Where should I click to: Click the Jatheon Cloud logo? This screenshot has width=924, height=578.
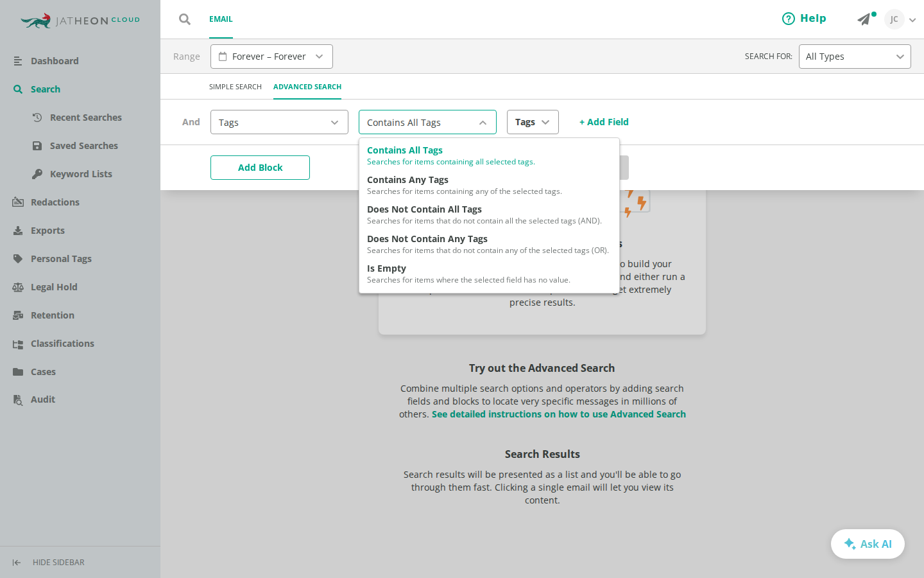click(x=80, y=21)
